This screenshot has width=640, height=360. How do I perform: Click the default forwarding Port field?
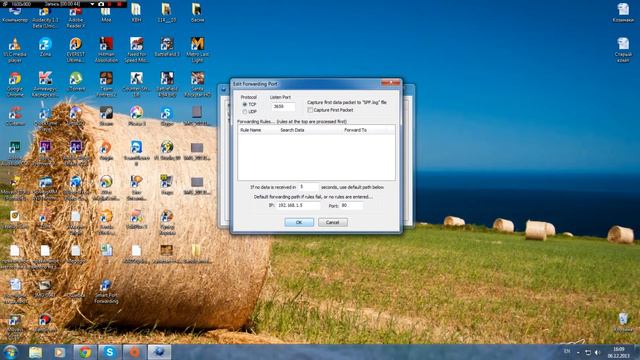coord(351,206)
